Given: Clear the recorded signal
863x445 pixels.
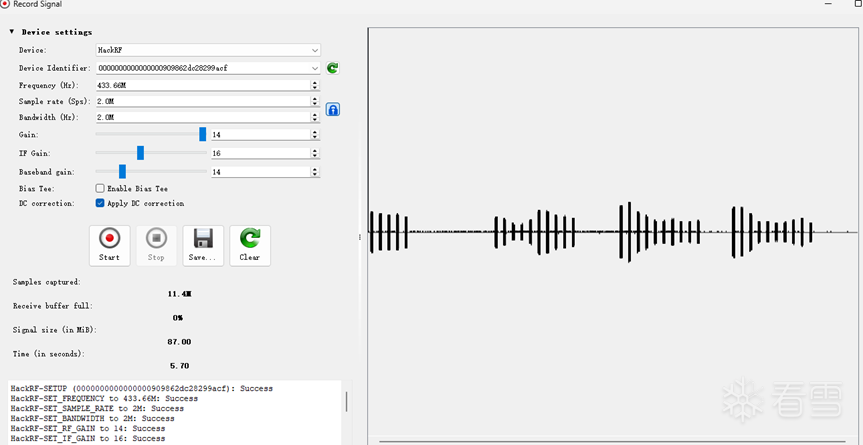Looking at the screenshot, I should (249, 245).
